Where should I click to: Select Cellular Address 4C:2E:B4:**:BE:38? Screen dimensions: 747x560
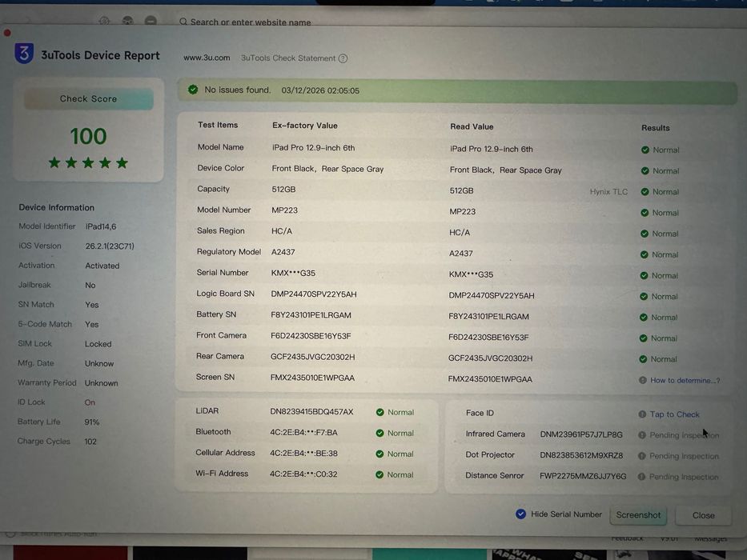point(303,454)
